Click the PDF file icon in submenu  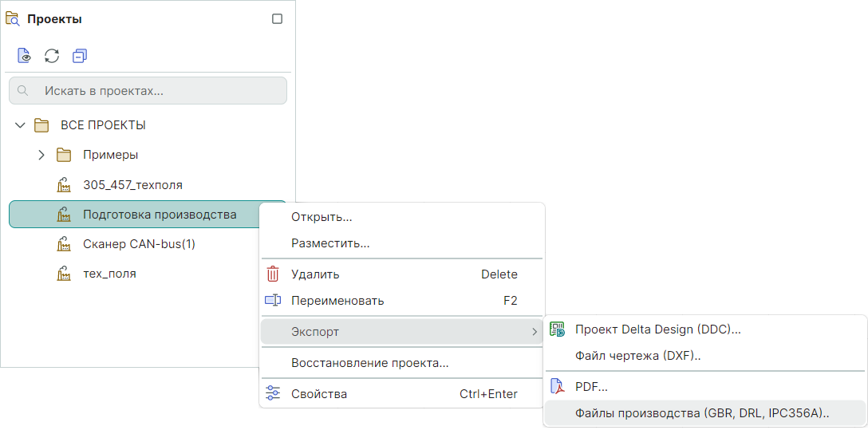[x=557, y=387]
